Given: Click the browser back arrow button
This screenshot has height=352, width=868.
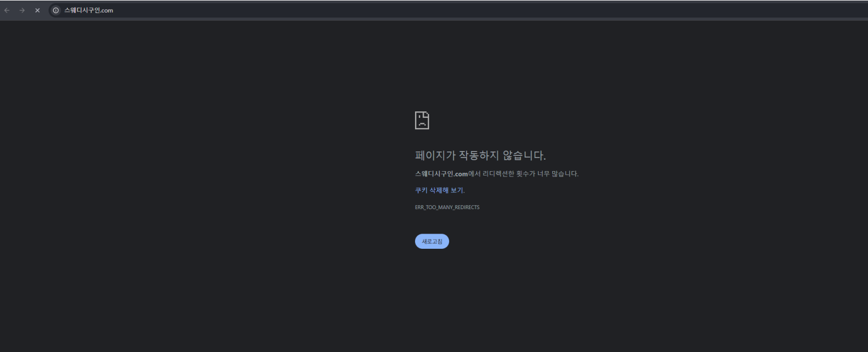Looking at the screenshot, I should tap(7, 10).
